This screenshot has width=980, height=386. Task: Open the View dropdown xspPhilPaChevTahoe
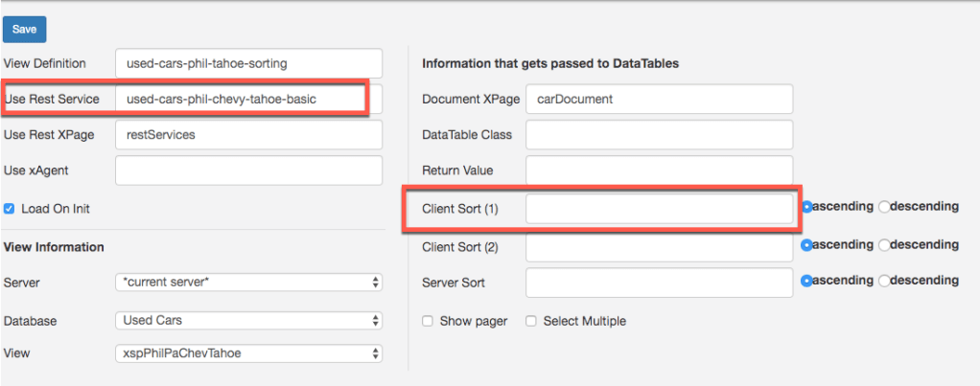click(248, 353)
